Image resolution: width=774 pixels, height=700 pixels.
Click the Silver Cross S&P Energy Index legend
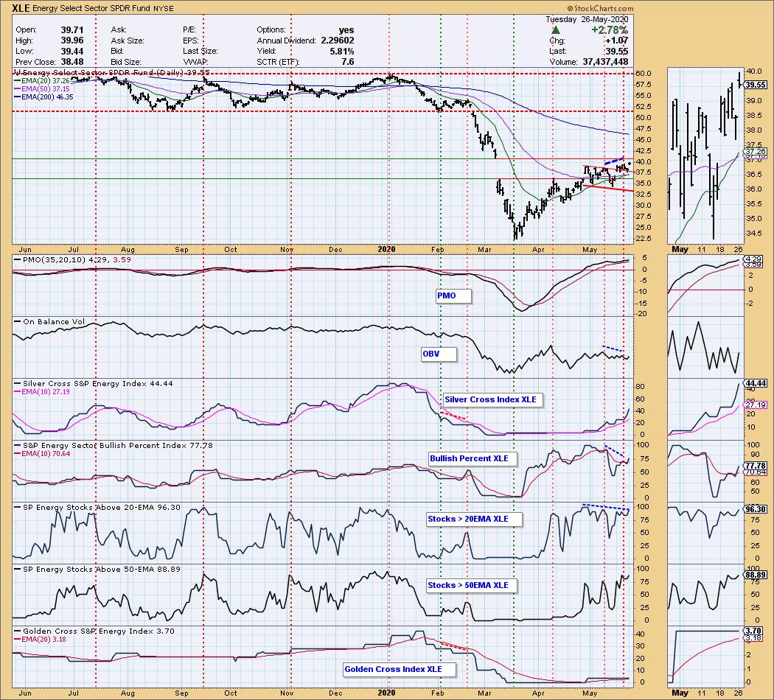(x=94, y=383)
